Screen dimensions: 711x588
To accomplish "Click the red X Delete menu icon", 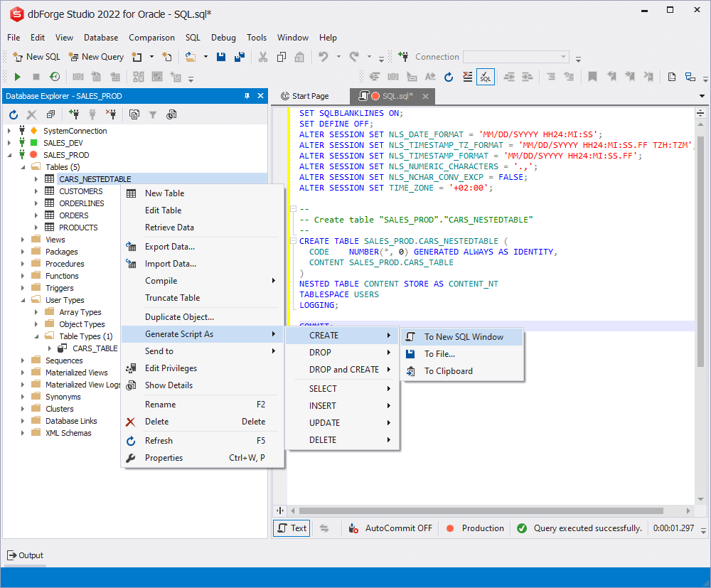I will click(x=131, y=422).
